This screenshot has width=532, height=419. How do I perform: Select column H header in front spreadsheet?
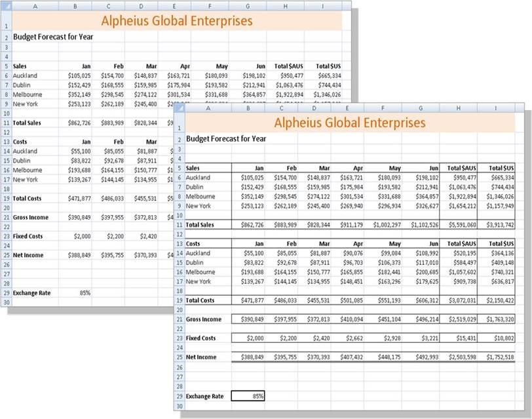click(458, 108)
